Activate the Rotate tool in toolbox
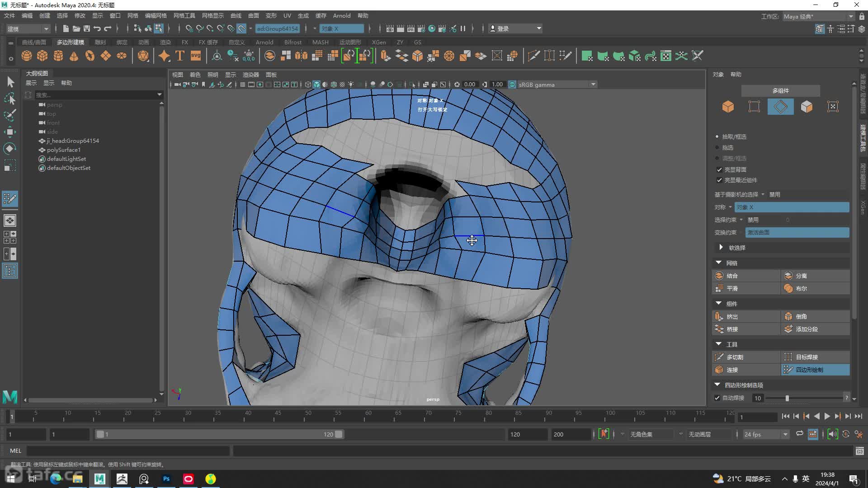This screenshot has width=868, height=488. pyautogui.click(x=10, y=149)
